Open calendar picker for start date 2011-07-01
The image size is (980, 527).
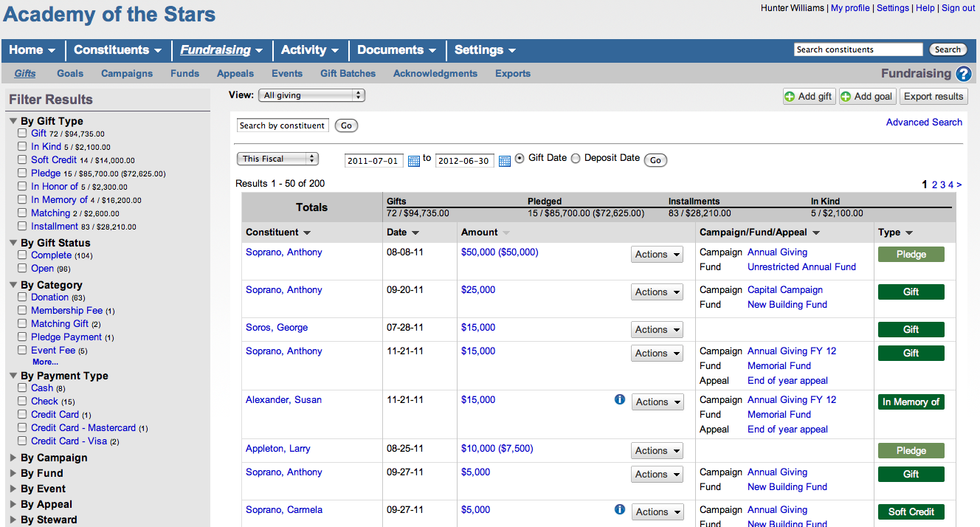coord(414,161)
